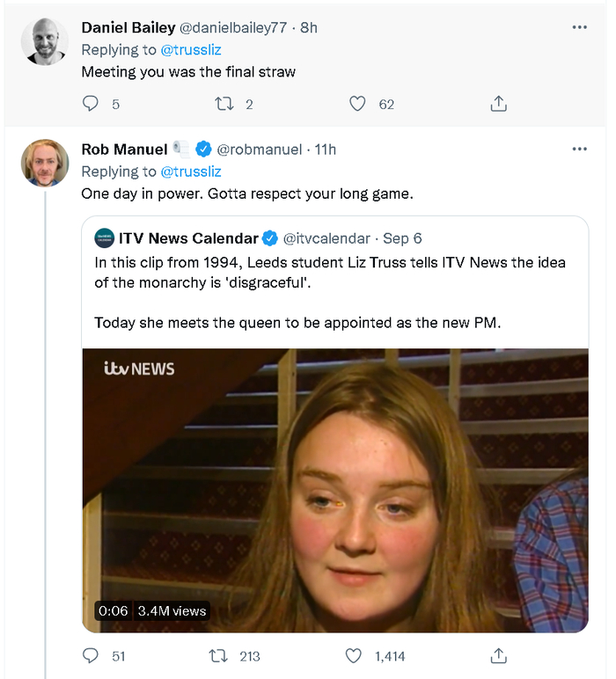Share Daniel Bailey's tweet

tap(498, 104)
